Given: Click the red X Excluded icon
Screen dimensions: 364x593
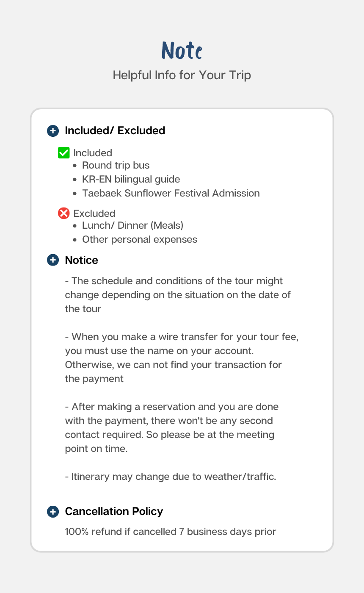Looking at the screenshot, I should click(63, 213).
